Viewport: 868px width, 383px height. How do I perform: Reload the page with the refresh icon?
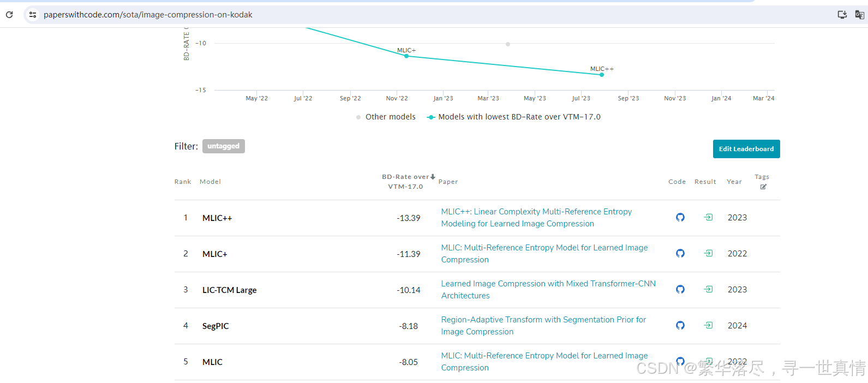(x=9, y=15)
